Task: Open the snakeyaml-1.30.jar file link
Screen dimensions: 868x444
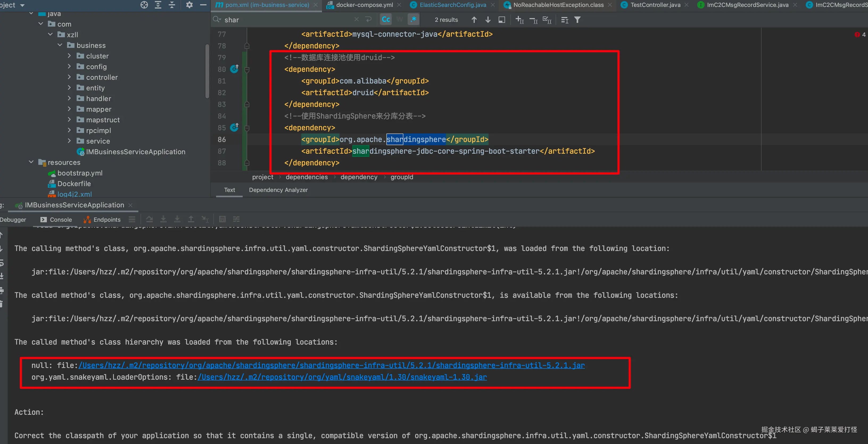Action: coord(342,377)
